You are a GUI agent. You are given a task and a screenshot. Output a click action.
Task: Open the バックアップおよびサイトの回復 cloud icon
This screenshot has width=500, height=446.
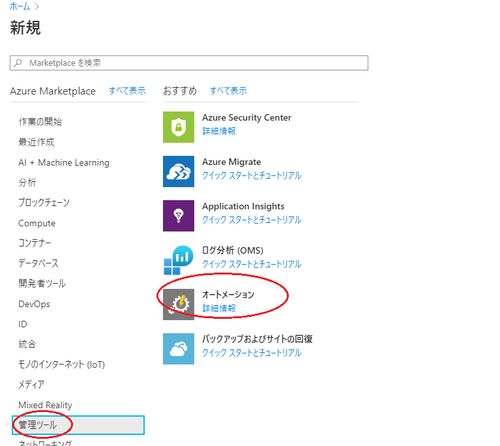(x=178, y=349)
